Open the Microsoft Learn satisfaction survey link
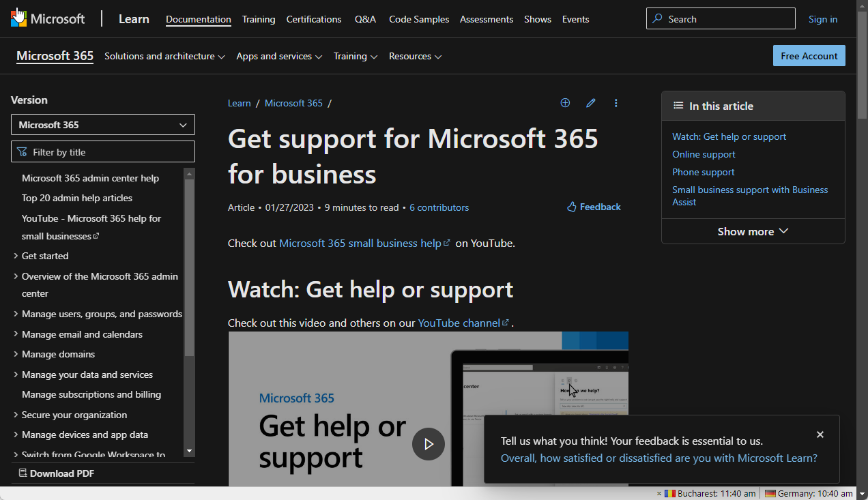Viewport: 868px width, 500px height. point(659,458)
